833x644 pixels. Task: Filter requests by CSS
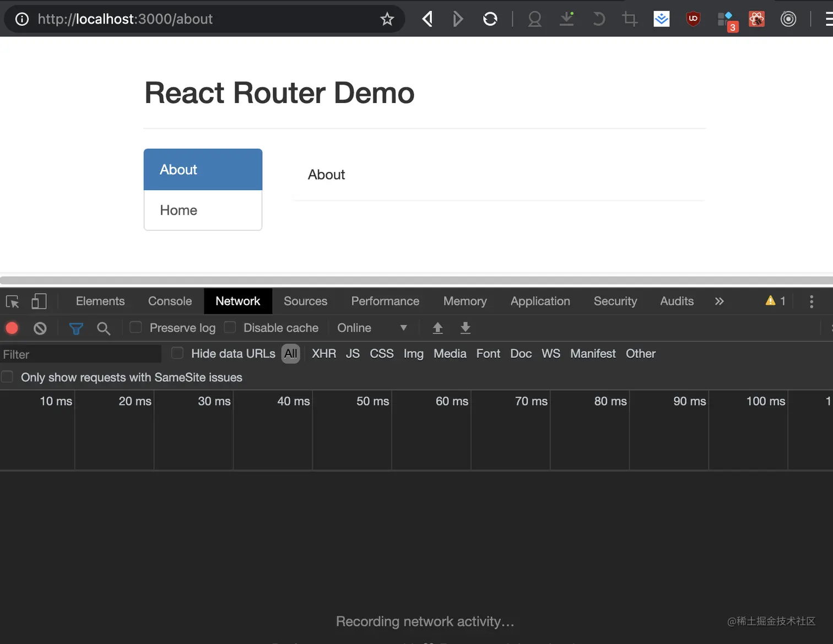(x=382, y=354)
